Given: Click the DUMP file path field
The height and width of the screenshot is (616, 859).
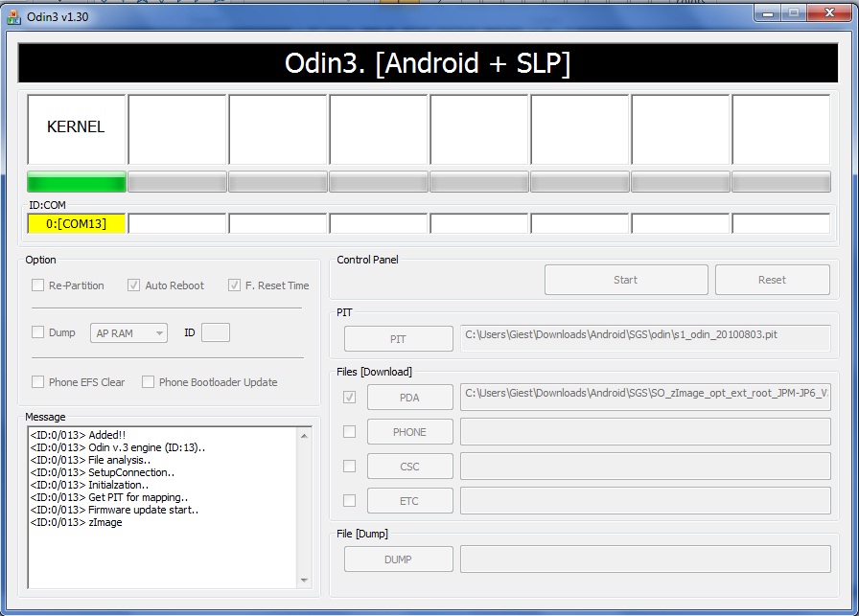Looking at the screenshot, I should point(645,559).
